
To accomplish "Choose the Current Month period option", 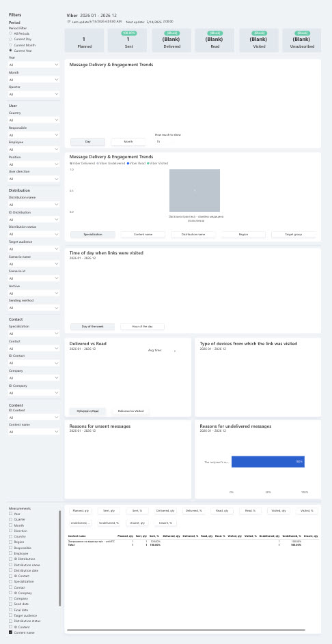I will [11, 45].
